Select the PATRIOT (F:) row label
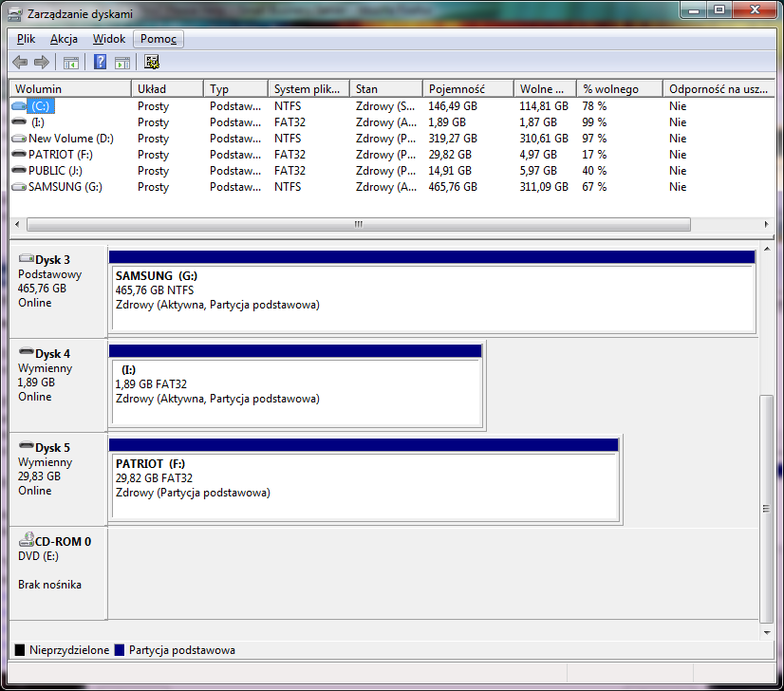Image resolution: width=784 pixels, height=691 pixels. 61,154
